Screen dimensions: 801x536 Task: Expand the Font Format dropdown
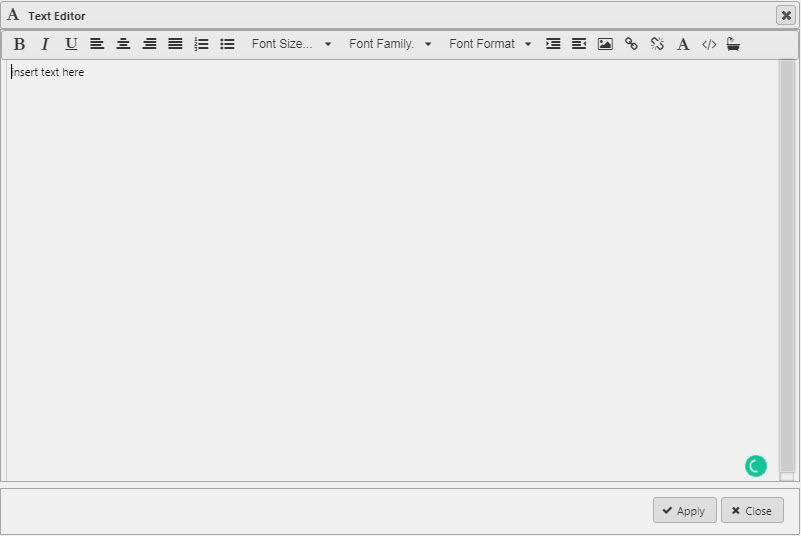490,44
